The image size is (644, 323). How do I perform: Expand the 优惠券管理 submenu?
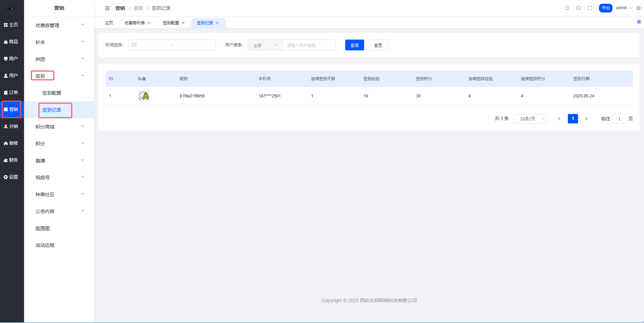coord(59,25)
